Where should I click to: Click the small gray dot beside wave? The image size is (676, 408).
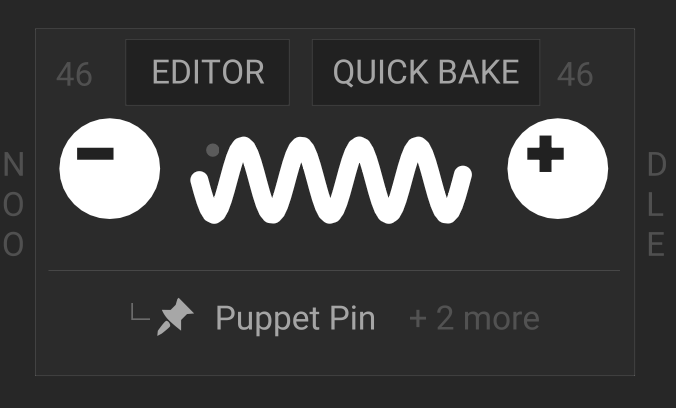click(213, 150)
